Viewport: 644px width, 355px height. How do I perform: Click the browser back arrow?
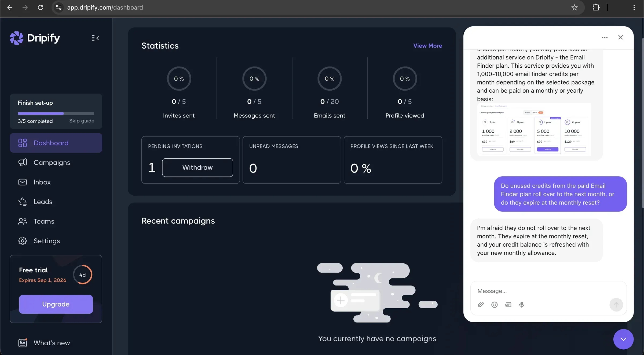click(x=10, y=8)
